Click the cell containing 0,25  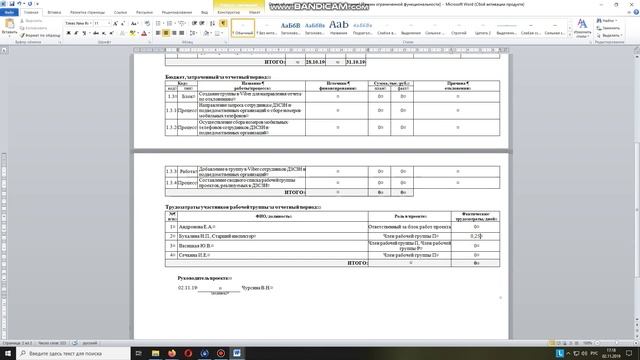point(476,236)
